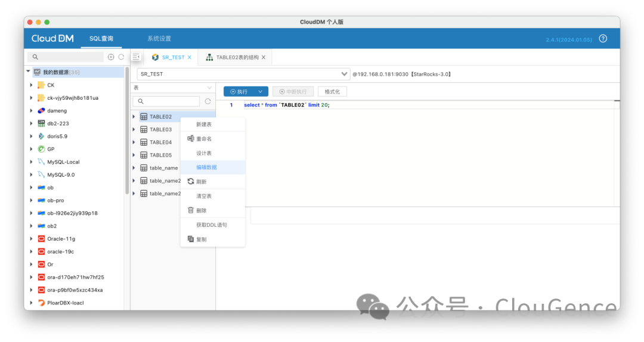Open the SR_TEST database dropdown
The height and width of the screenshot is (342, 644).
[344, 74]
